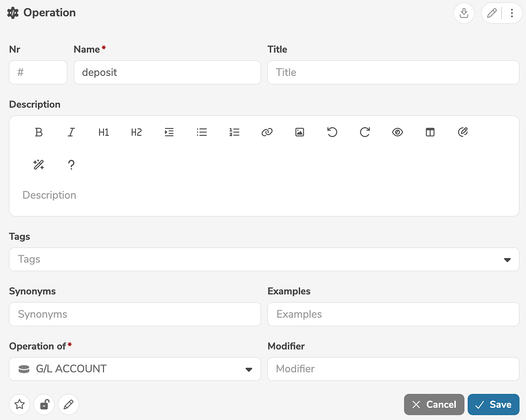
Task: Click the download icon at top right
Action: (x=464, y=13)
